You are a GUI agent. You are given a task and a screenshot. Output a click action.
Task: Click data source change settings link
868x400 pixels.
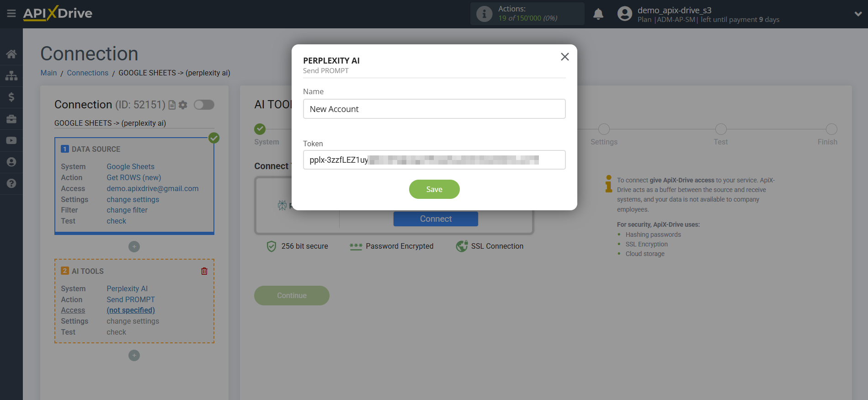(x=133, y=199)
